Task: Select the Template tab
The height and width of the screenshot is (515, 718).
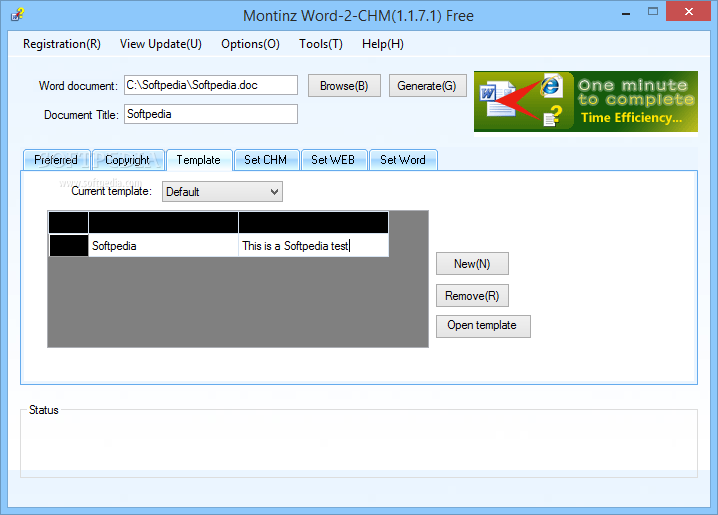Action: (199, 160)
